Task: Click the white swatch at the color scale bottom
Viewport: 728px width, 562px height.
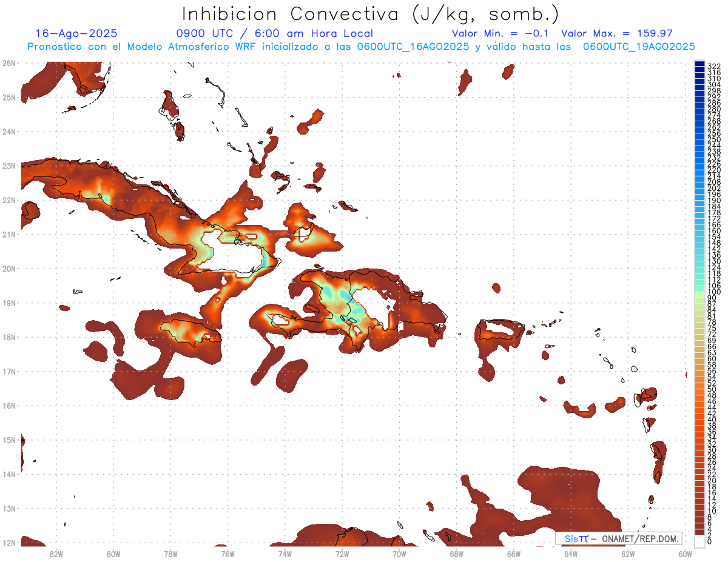Action: coord(700,541)
